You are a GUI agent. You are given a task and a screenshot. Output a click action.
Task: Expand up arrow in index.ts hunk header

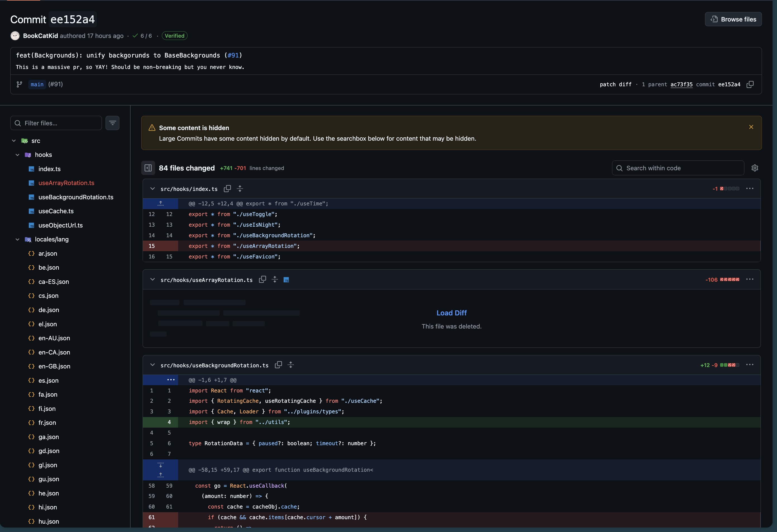(160, 203)
